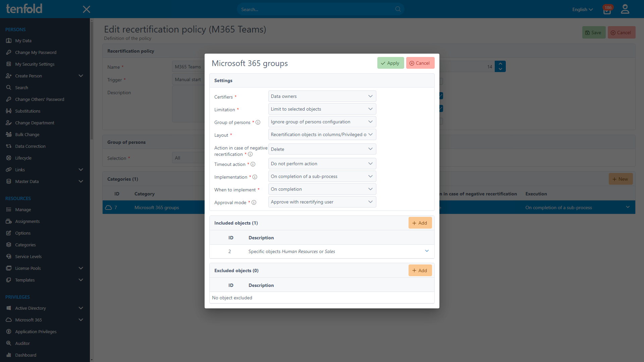Open the Substitutions tool

pyautogui.click(x=28, y=111)
